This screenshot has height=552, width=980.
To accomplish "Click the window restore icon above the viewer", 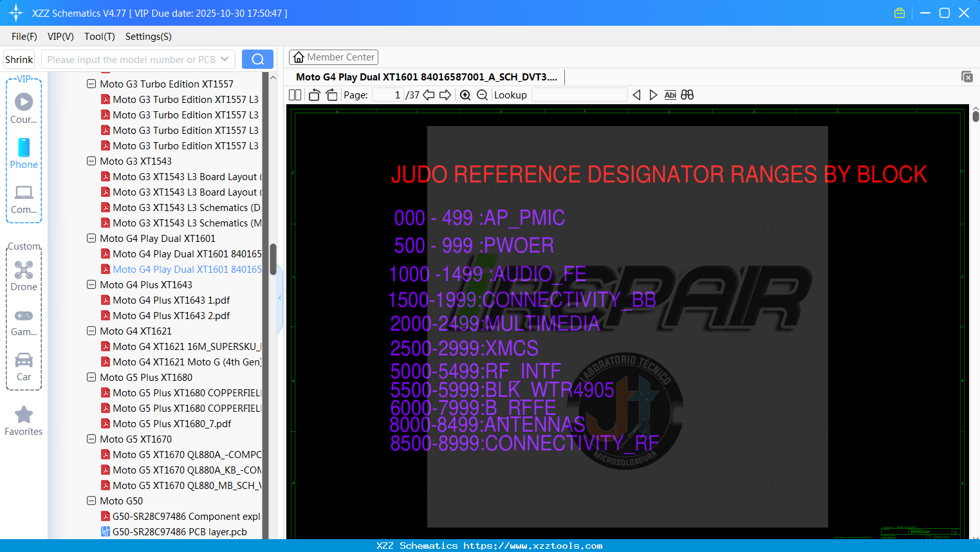I will 967,77.
